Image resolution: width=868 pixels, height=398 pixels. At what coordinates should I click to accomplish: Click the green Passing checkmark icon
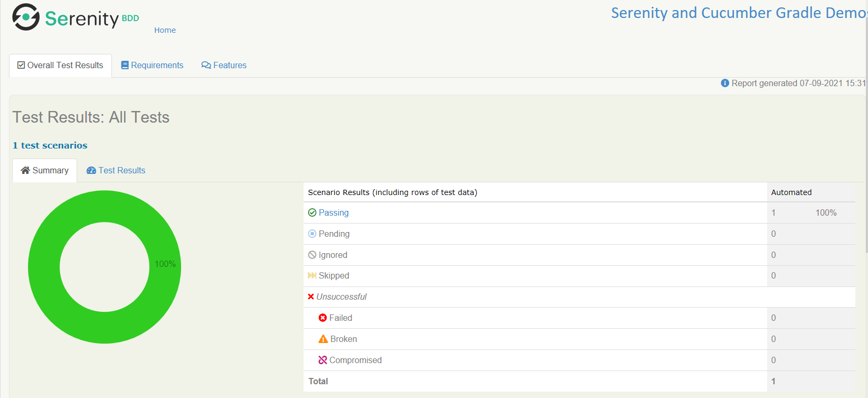pos(312,212)
